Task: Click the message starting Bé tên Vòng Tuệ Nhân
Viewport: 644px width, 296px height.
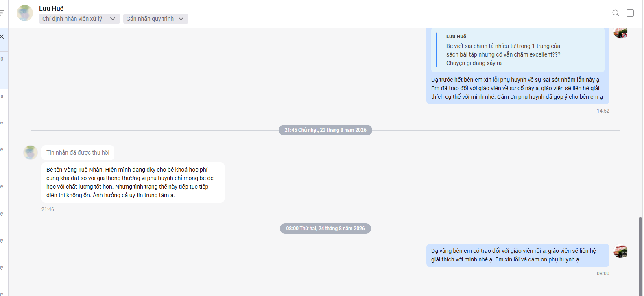Action: click(x=133, y=183)
